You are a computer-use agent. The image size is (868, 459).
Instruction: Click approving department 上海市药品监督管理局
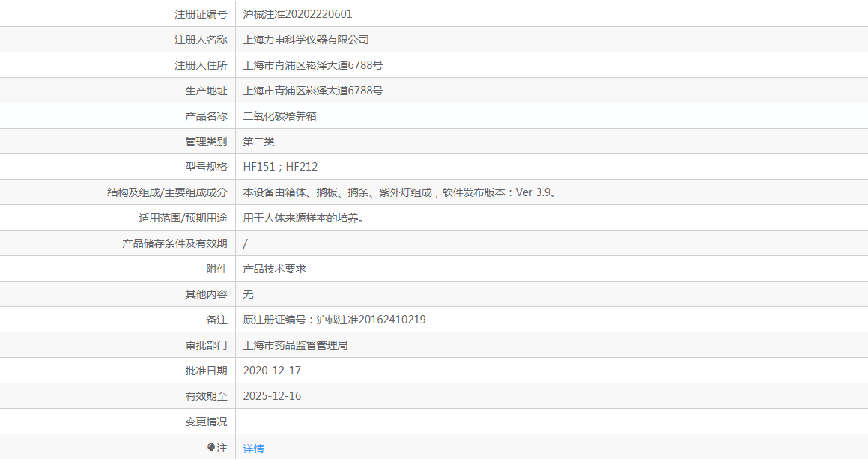point(296,345)
